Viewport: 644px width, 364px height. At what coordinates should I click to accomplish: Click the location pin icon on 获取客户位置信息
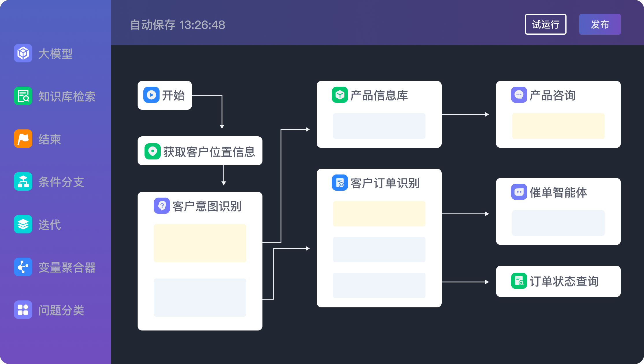153,151
